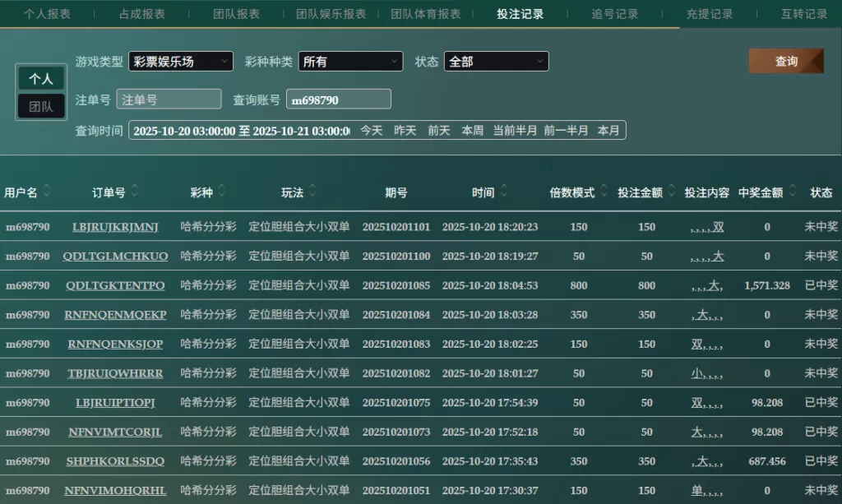Screen dimensions: 842x504
Task: Open the 团队体育报表 tab
Action: pos(425,14)
